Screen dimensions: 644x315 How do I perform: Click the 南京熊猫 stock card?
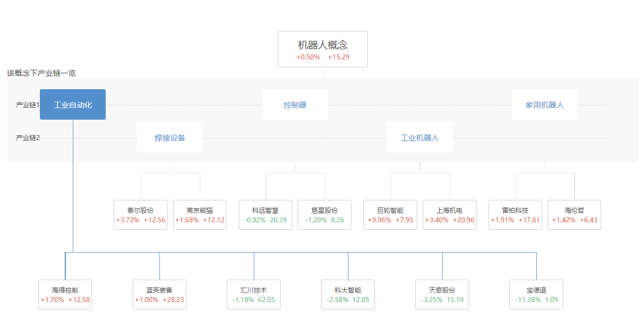point(199,215)
